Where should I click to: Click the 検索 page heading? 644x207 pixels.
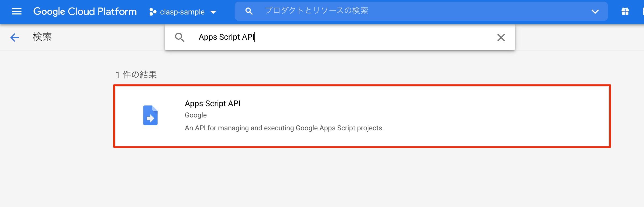pos(42,37)
